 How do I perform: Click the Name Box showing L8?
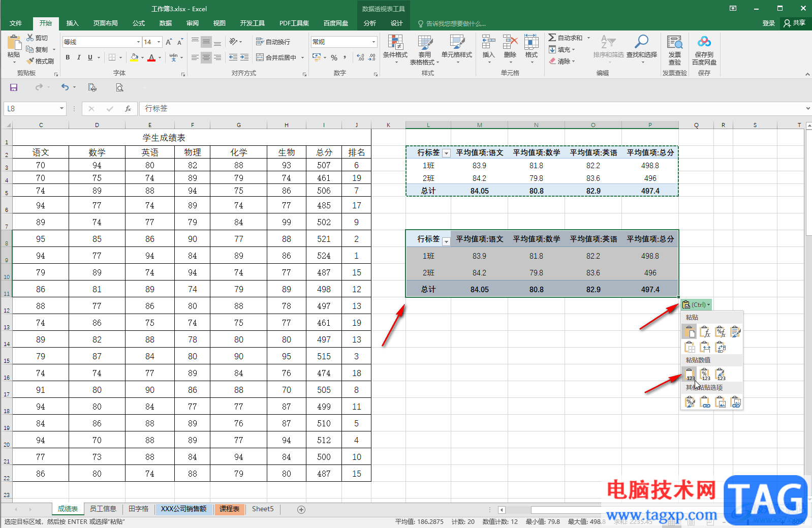pyautogui.click(x=30, y=109)
